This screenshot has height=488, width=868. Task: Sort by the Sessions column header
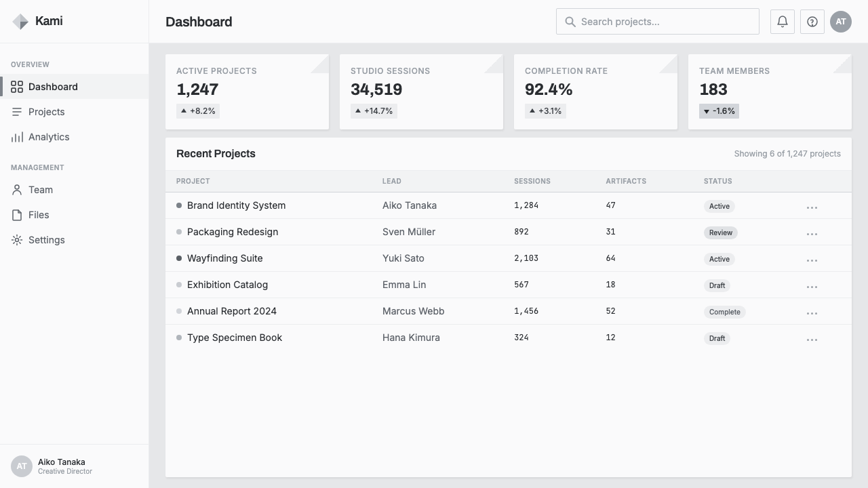pyautogui.click(x=532, y=181)
